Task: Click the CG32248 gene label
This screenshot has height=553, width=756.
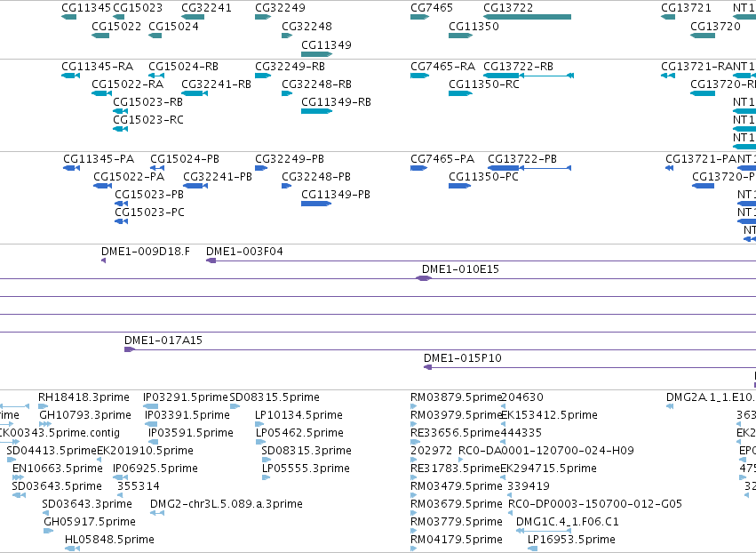Action: [x=306, y=27]
